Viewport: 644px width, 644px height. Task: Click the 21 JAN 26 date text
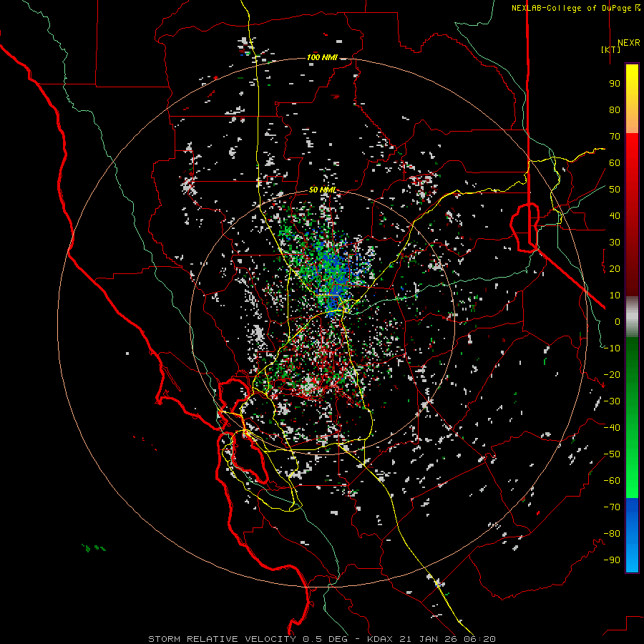tap(428, 639)
